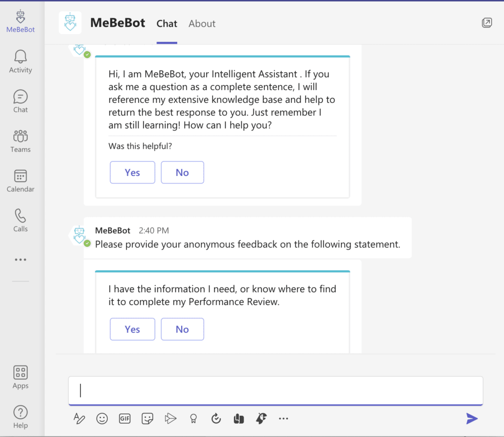This screenshot has width=504, height=437.
Task: Open the emoji picker
Action: click(x=102, y=419)
